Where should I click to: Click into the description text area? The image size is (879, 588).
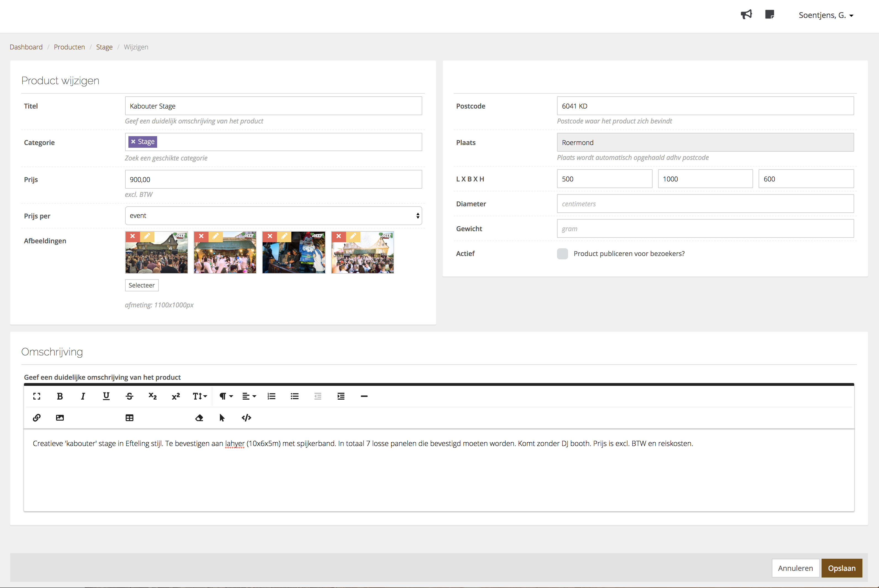(x=439, y=470)
